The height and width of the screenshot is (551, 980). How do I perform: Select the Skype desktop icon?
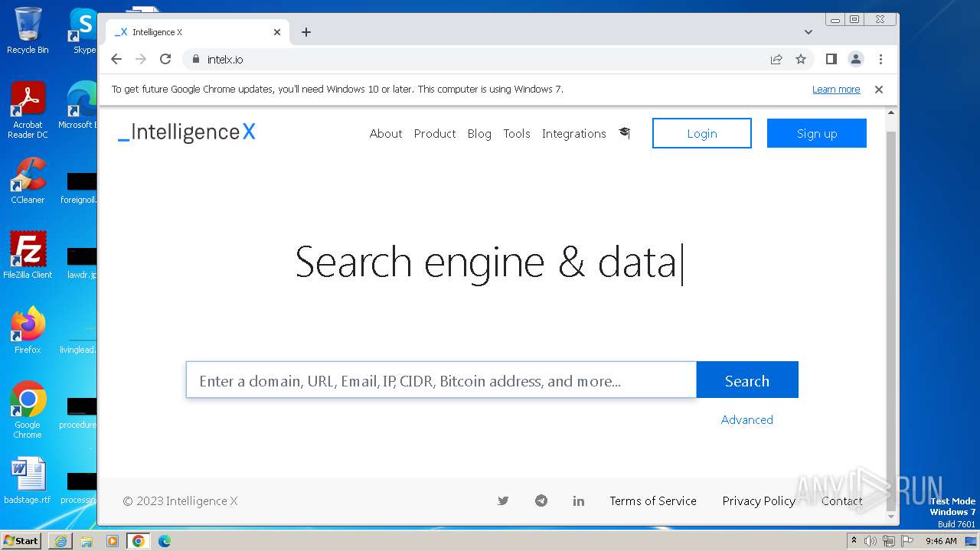click(84, 31)
